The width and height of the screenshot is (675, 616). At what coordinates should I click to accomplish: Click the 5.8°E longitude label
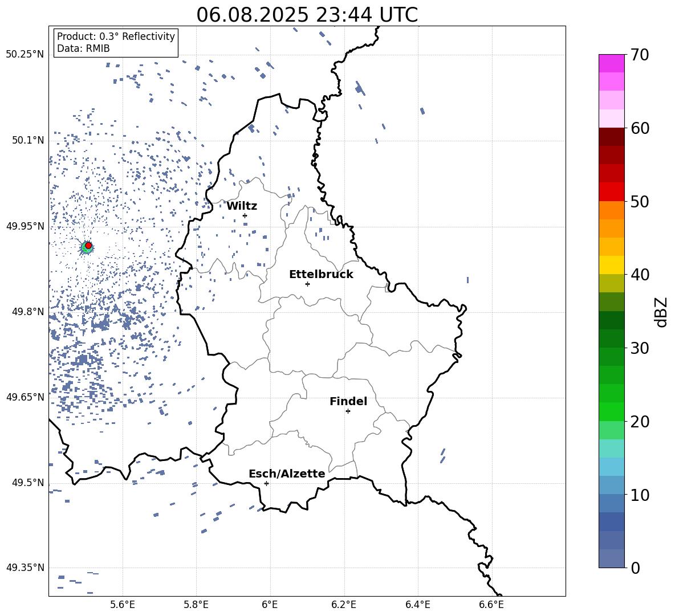pos(196,605)
